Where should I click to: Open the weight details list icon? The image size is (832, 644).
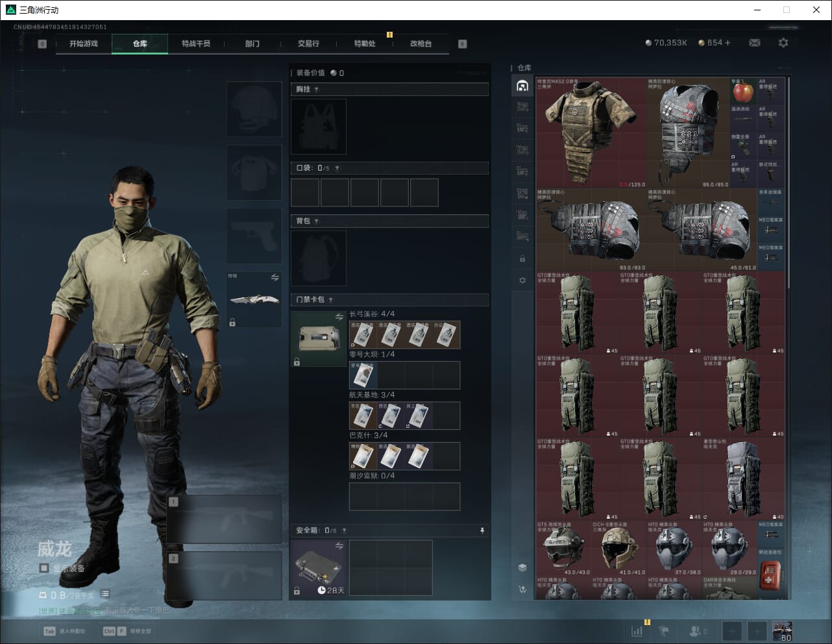(105, 594)
